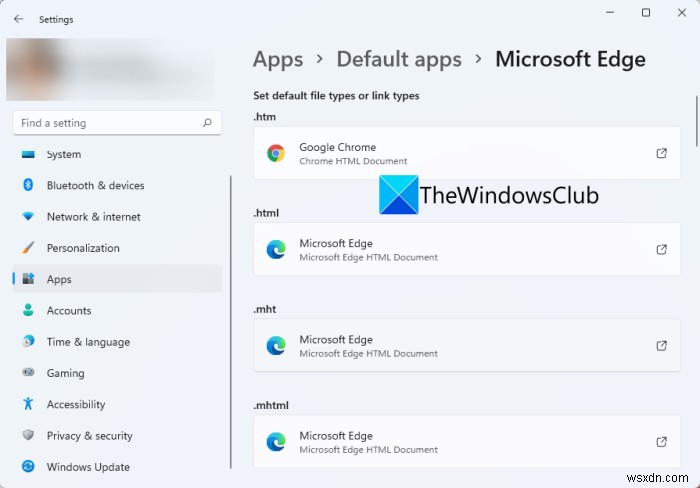Click the System monitor icon
This screenshot has width=700, height=488.
28,154
